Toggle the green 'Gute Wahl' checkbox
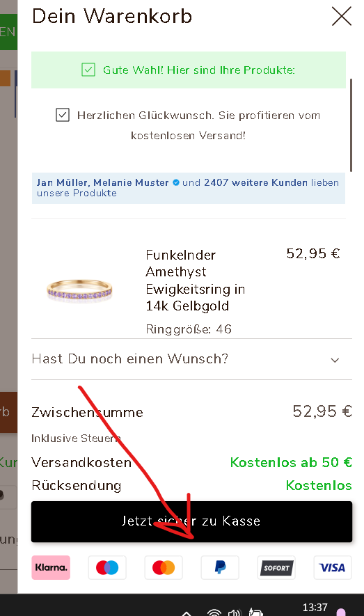 point(88,70)
